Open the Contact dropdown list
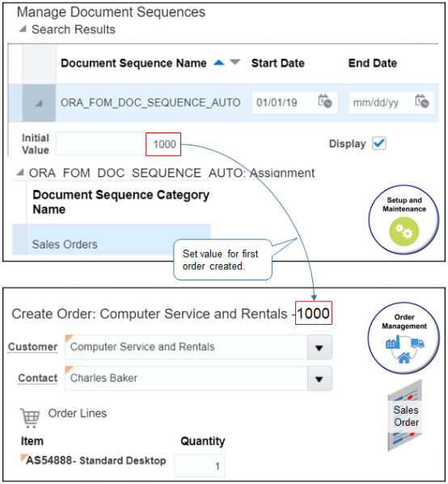Viewport: 448px width, 484px height. [x=319, y=379]
